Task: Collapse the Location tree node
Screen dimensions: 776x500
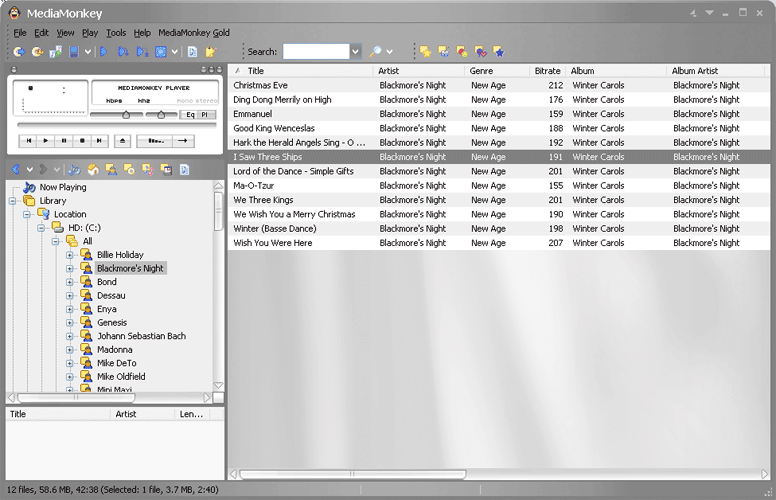Action: point(27,214)
